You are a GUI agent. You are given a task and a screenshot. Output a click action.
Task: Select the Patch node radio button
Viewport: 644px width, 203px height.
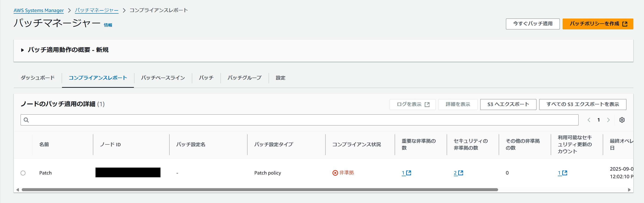(23, 173)
